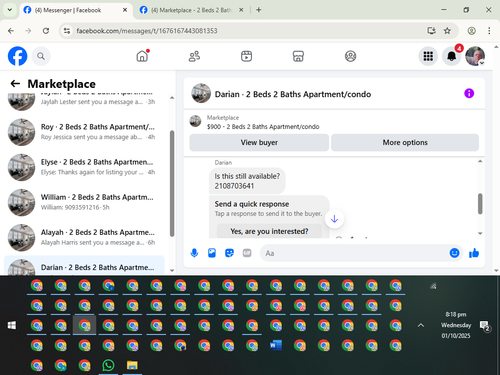Open Alayah's 2 Beds 2 Baths conversation

(84, 237)
